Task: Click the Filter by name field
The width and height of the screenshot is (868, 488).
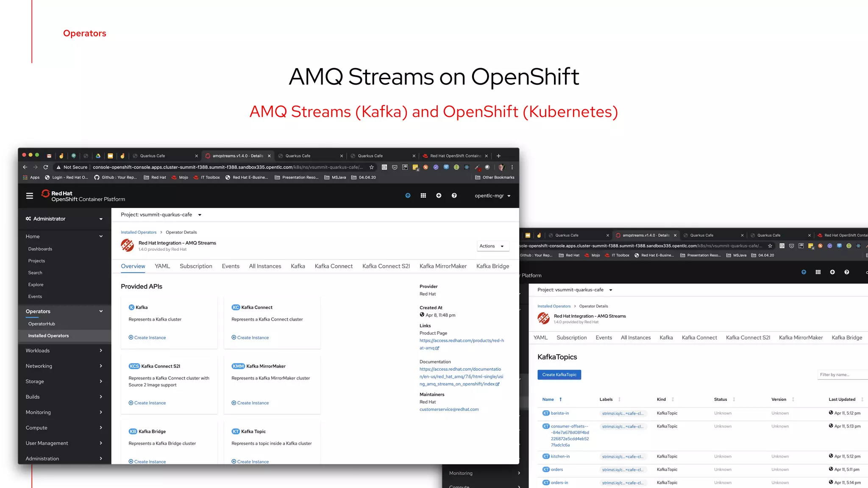Action: pyautogui.click(x=843, y=374)
